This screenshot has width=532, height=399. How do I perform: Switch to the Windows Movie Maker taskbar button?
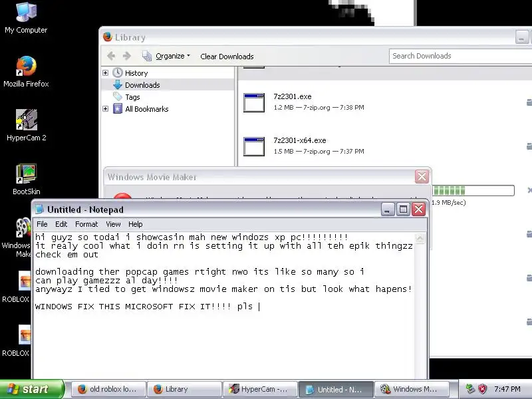(x=412, y=389)
